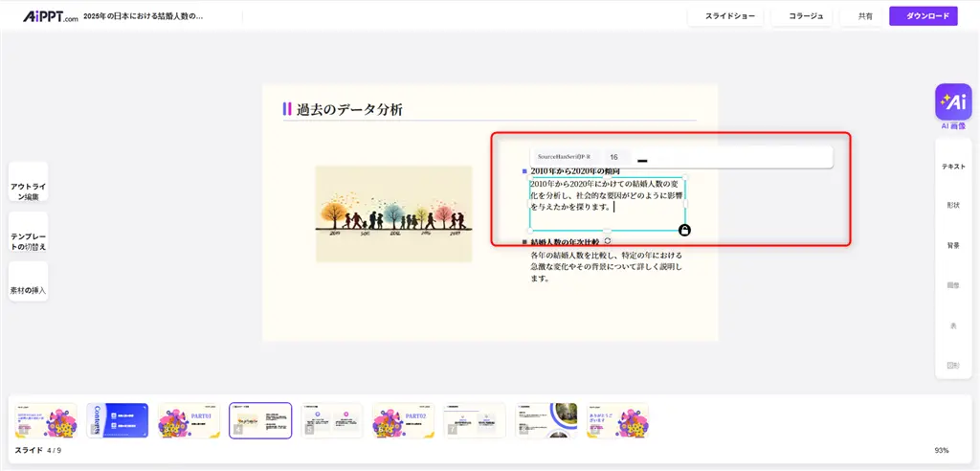Select the 形状 tab in right sidebar

point(953,205)
